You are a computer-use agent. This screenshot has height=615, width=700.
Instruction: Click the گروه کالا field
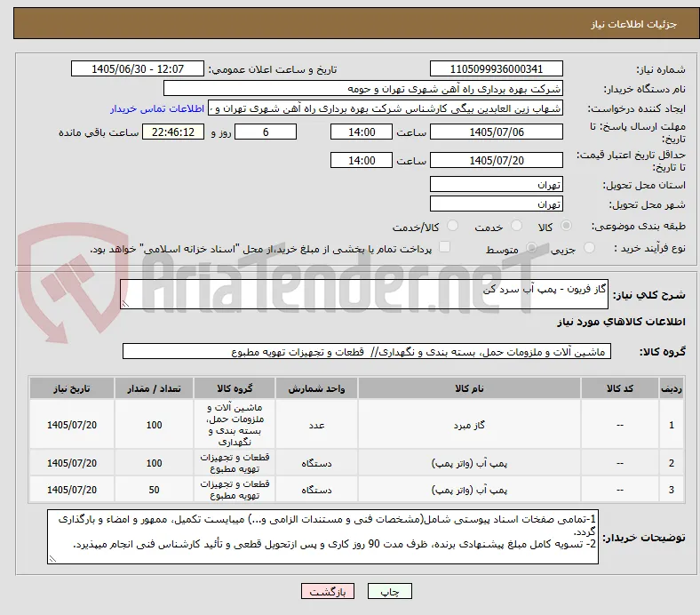pos(367,351)
